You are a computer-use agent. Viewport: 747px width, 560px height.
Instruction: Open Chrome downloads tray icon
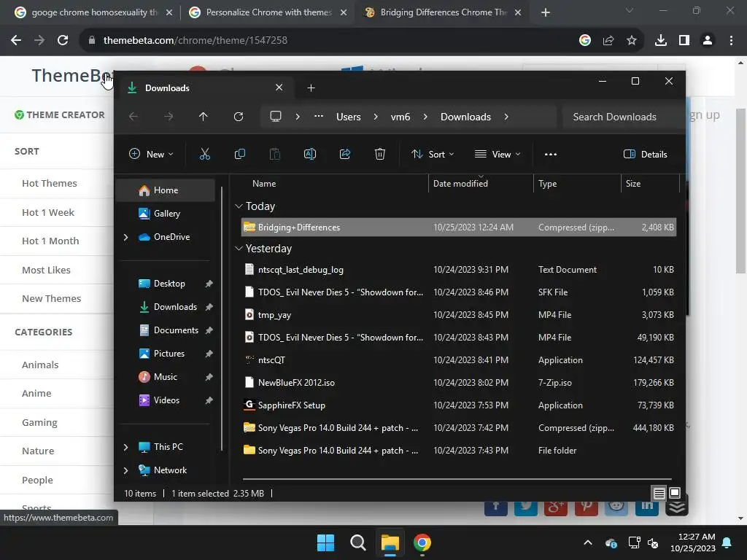coord(661,41)
